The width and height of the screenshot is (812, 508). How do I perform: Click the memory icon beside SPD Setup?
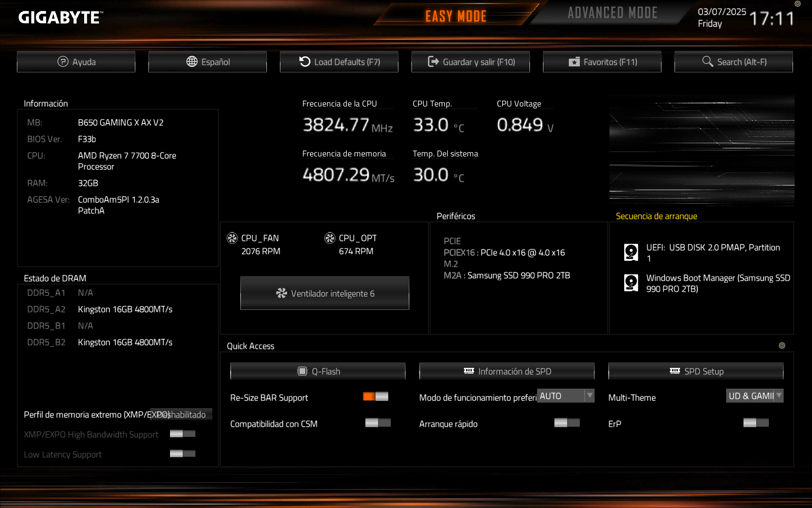pyautogui.click(x=675, y=371)
